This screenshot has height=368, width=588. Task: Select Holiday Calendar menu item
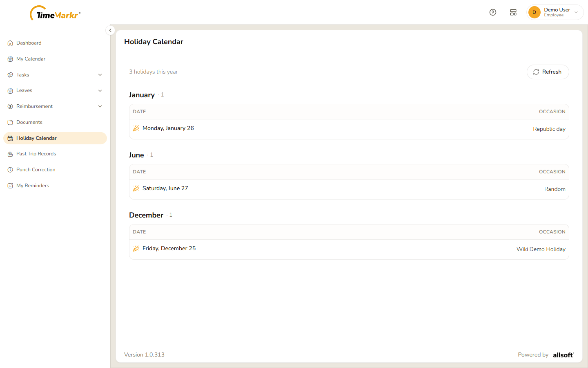[55, 138]
